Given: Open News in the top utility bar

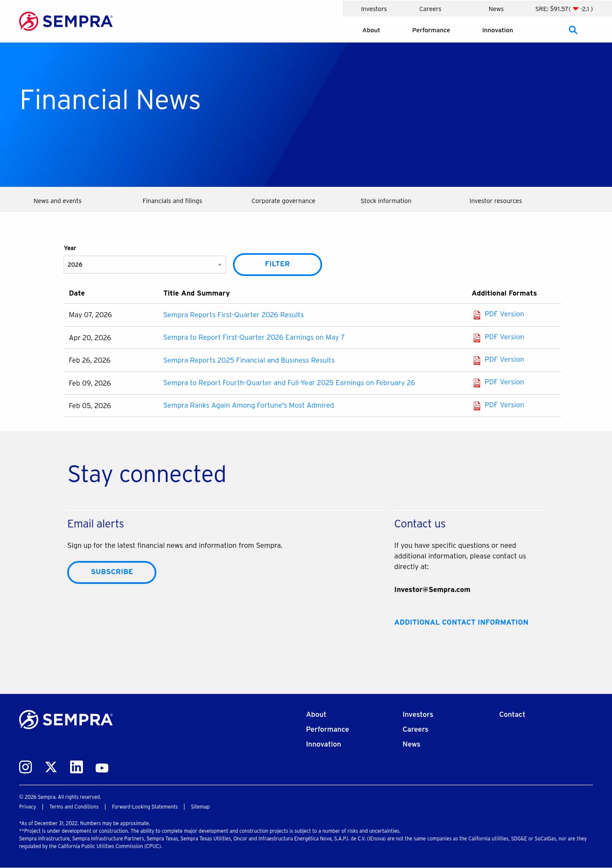Looking at the screenshot, I should pos(496,9).
